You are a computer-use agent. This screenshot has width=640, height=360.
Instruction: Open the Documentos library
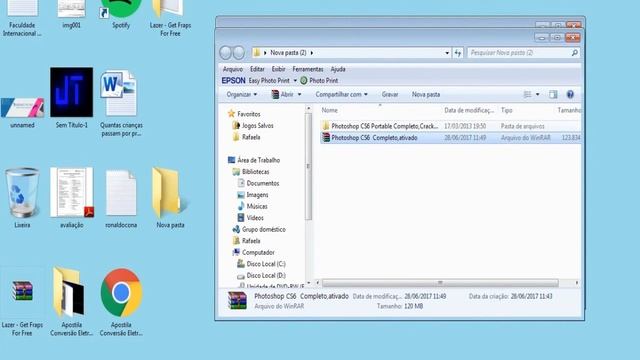tap(258, 183)
